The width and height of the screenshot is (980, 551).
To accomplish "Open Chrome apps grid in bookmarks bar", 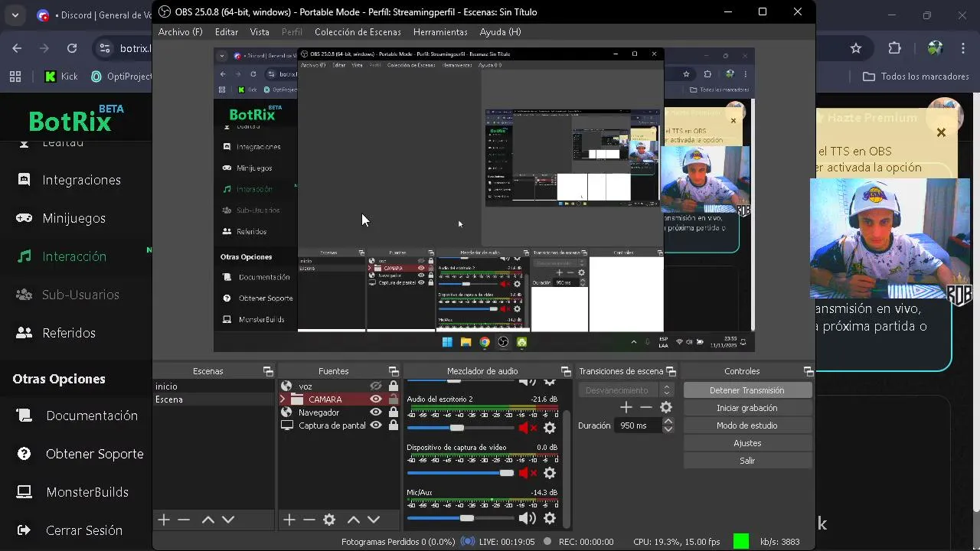I will coord(15,77).
